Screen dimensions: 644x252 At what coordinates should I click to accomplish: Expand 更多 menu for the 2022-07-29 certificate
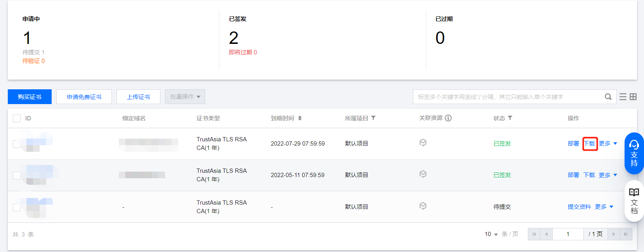tap(608, 144)
